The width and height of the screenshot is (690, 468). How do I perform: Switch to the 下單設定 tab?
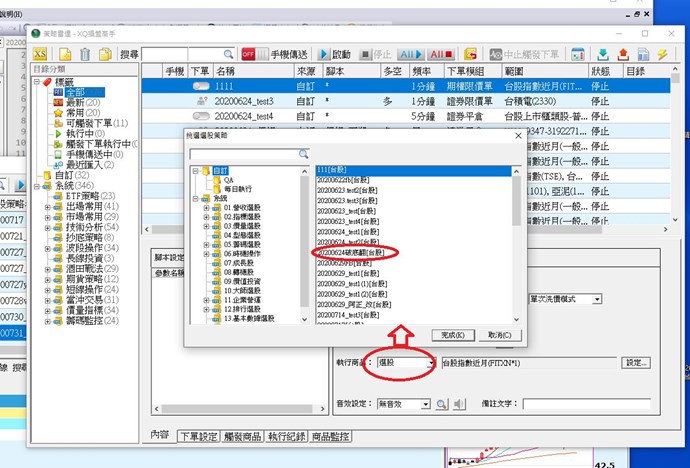(x=198, y=436)
